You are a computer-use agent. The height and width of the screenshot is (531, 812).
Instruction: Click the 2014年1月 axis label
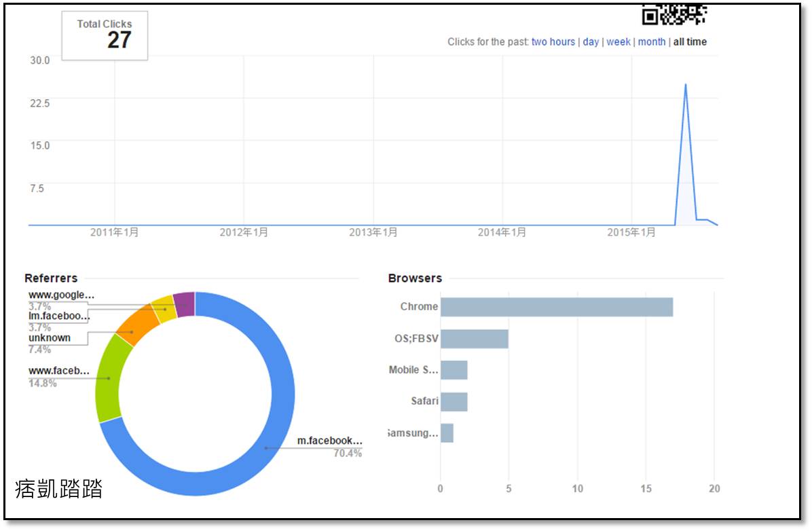tap(502, 233)
